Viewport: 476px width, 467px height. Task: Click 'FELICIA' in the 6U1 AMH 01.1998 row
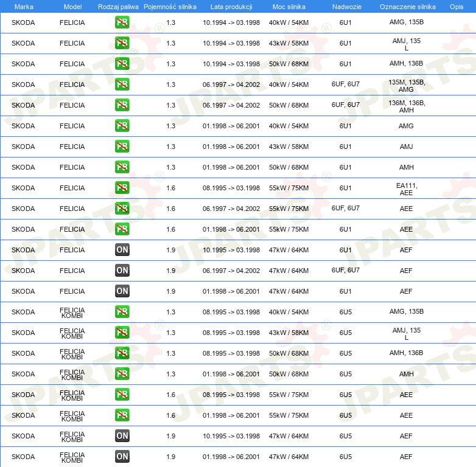(x=72, y=167)
